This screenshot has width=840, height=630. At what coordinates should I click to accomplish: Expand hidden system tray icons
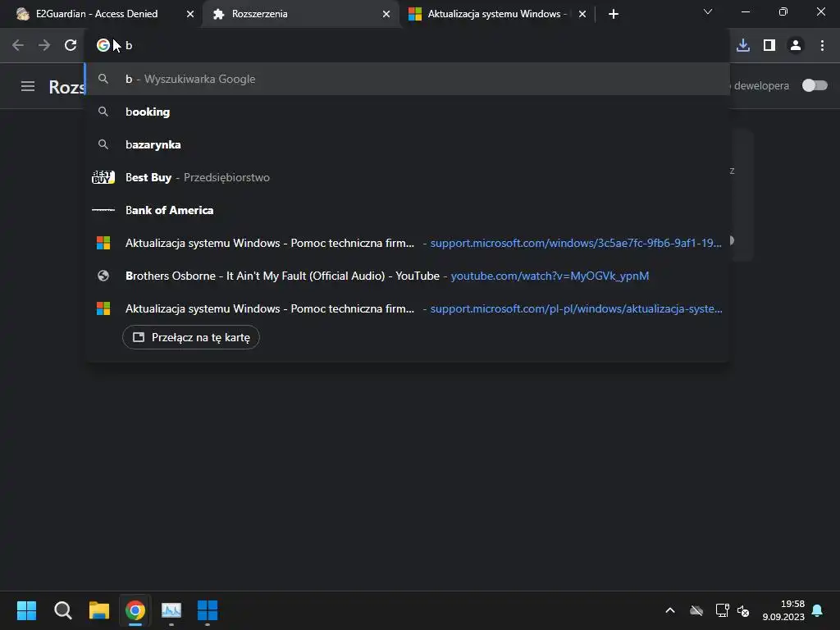coord(669,610)
